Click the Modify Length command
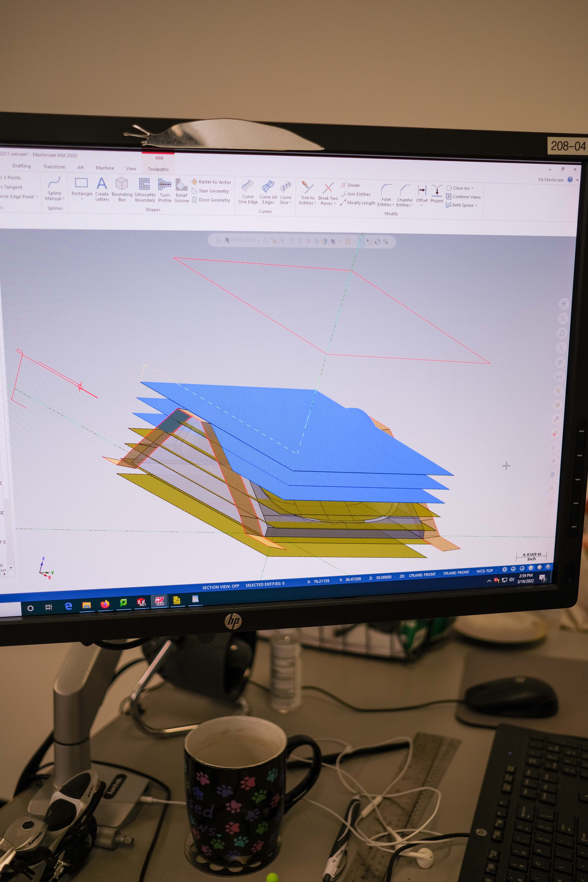Image resolution: width=588 pixels, height=882 pixels. coord(358,203)
